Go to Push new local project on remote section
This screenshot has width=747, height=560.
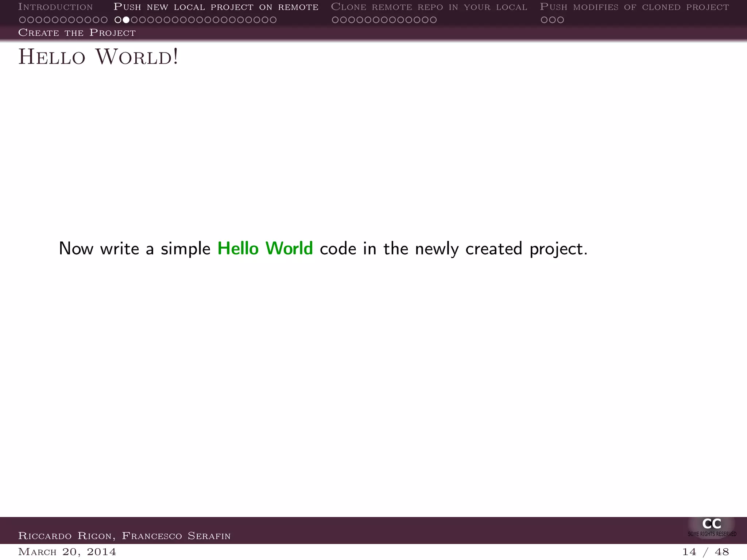(x=216, y=7)
